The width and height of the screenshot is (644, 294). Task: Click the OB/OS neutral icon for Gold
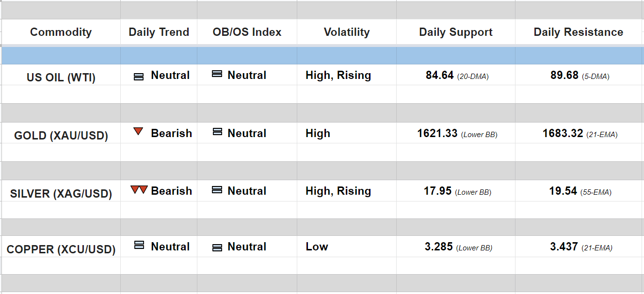click(217, 132)
